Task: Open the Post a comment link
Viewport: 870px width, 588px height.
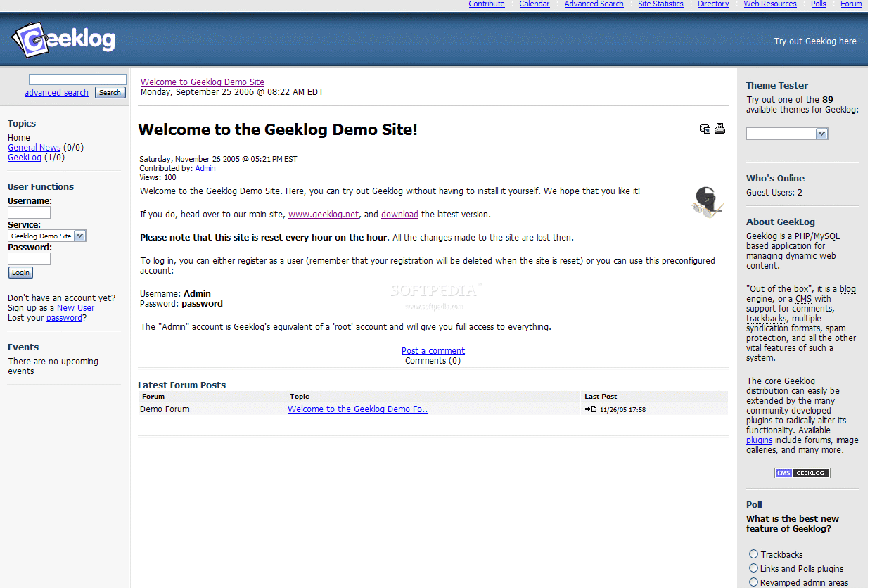Action: click(x=433, y=351)
